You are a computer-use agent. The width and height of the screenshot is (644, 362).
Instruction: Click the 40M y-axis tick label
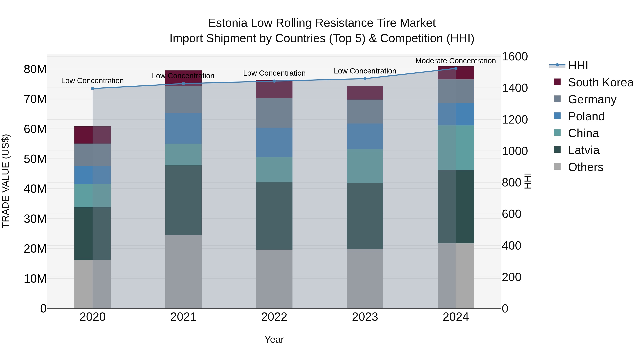[35, 189]
